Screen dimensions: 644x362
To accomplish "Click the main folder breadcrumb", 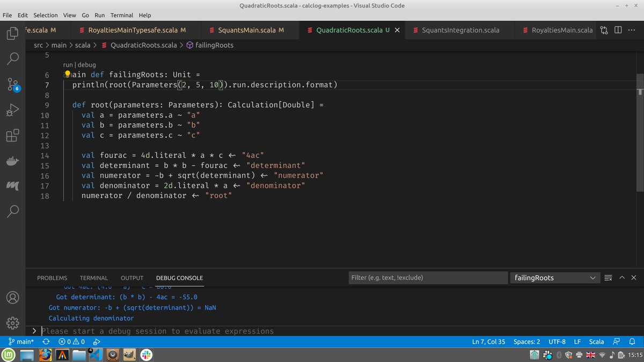I will 59,45.
